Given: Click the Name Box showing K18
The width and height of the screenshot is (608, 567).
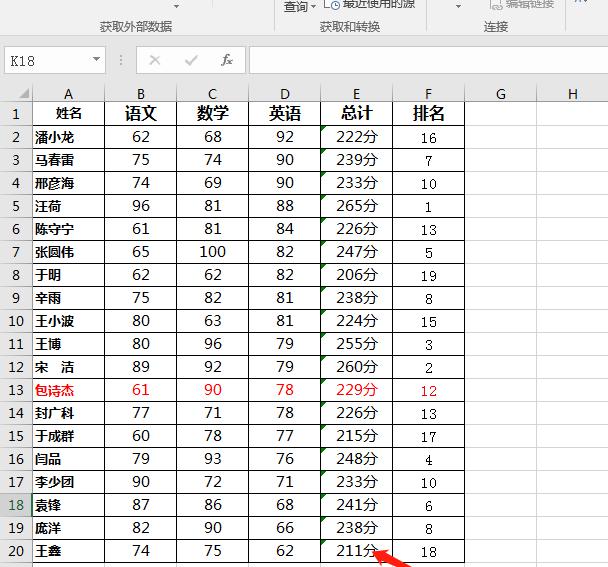Looking at the screenshot, I should tap(55, 60).
